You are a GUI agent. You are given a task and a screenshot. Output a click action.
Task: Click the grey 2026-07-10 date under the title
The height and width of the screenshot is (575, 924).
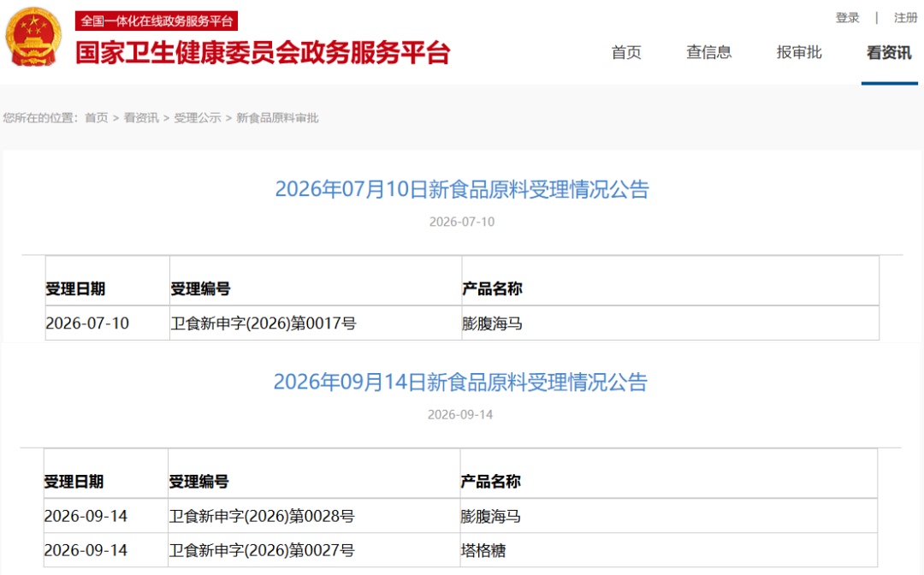(x=462, y=222)
